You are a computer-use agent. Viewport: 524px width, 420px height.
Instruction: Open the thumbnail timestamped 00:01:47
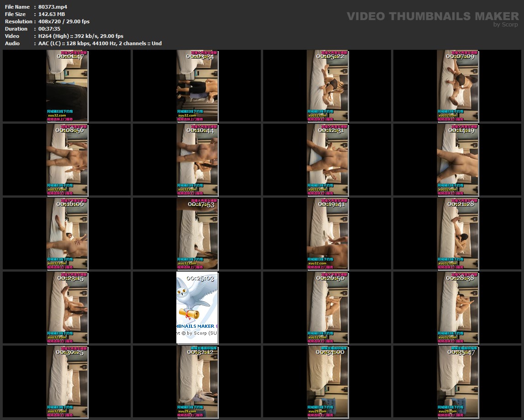pos(67,86)
